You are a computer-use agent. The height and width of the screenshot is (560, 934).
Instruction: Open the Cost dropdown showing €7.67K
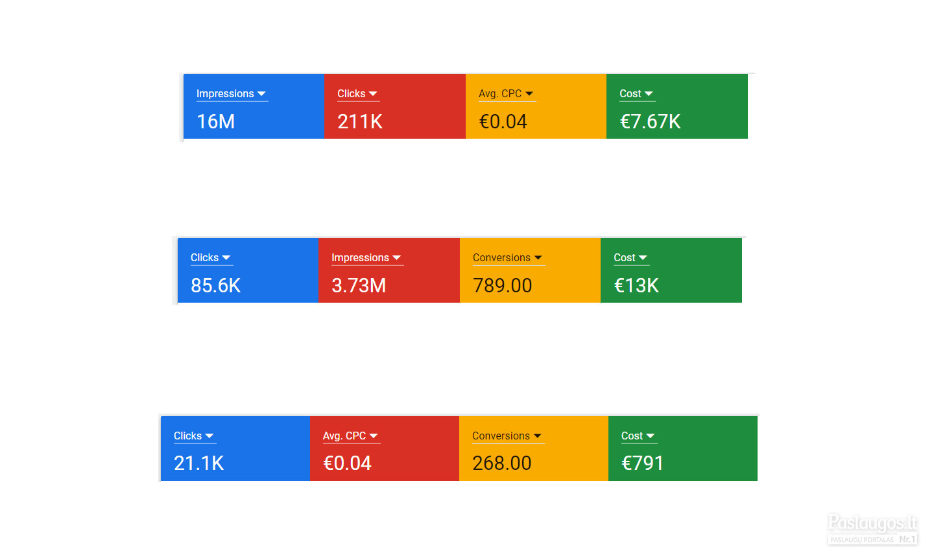click(637, 94)
